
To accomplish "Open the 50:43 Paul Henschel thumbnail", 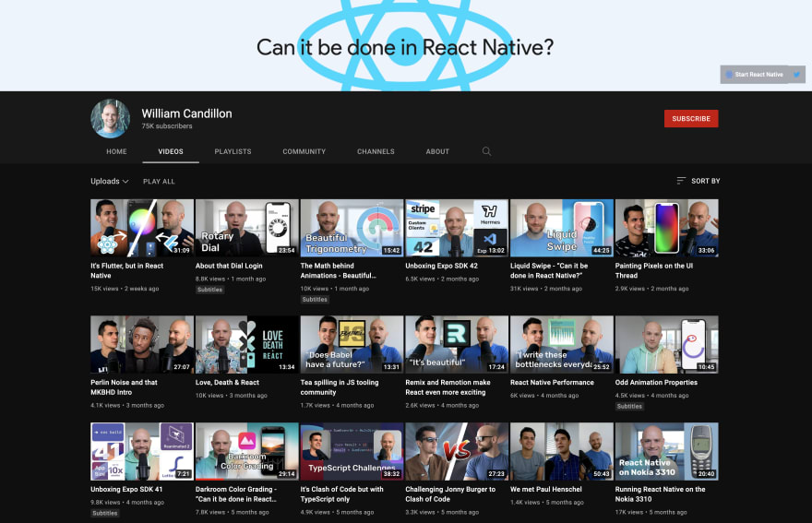I will 561,452.
